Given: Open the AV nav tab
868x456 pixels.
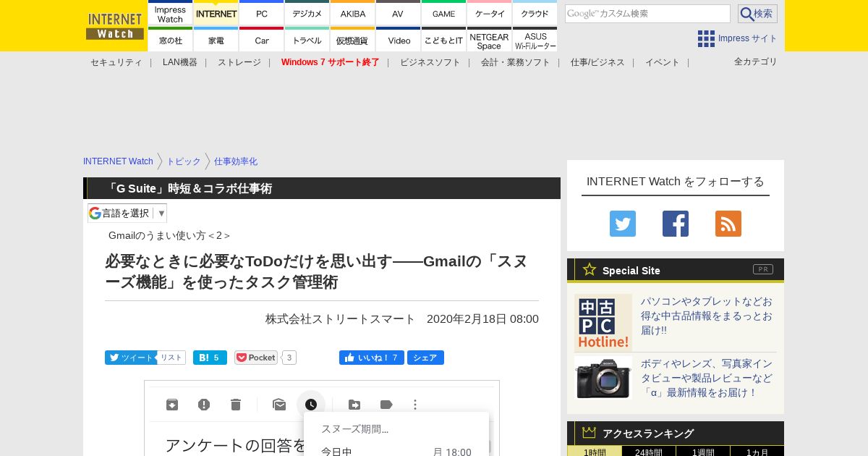Looking at the screenshot, I should 398,13.
